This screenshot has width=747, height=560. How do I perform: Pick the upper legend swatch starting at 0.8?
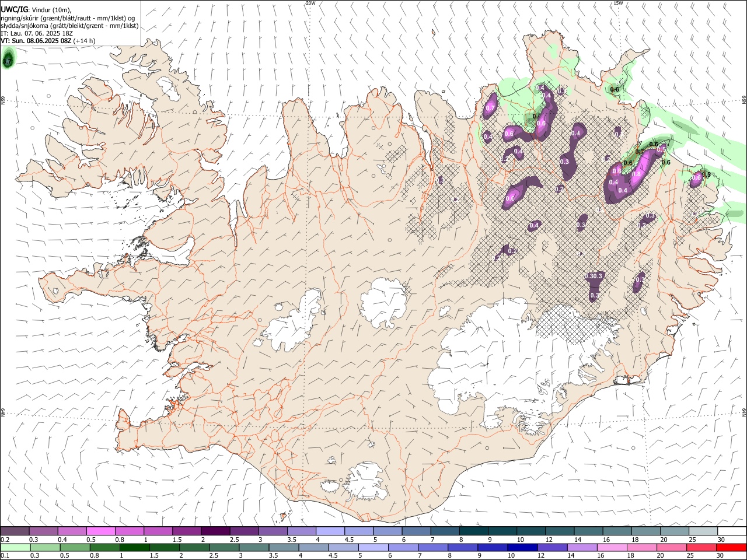coord(129,531)
